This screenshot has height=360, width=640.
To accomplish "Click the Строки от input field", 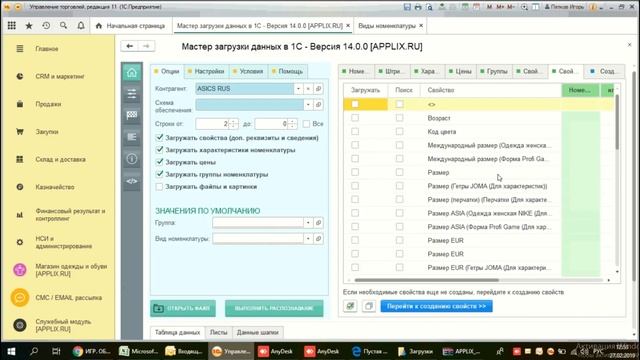I will tap(212, 124).
